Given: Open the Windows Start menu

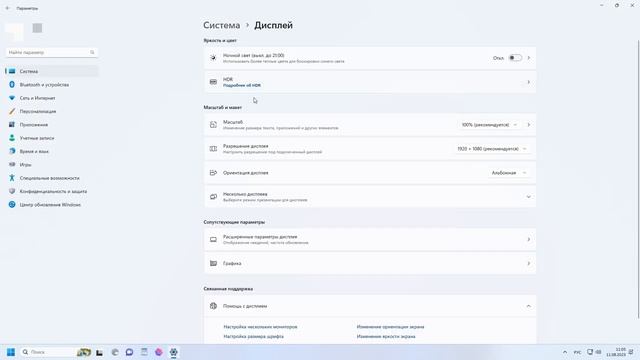Looking at the screenshot, I should [11, 352].
